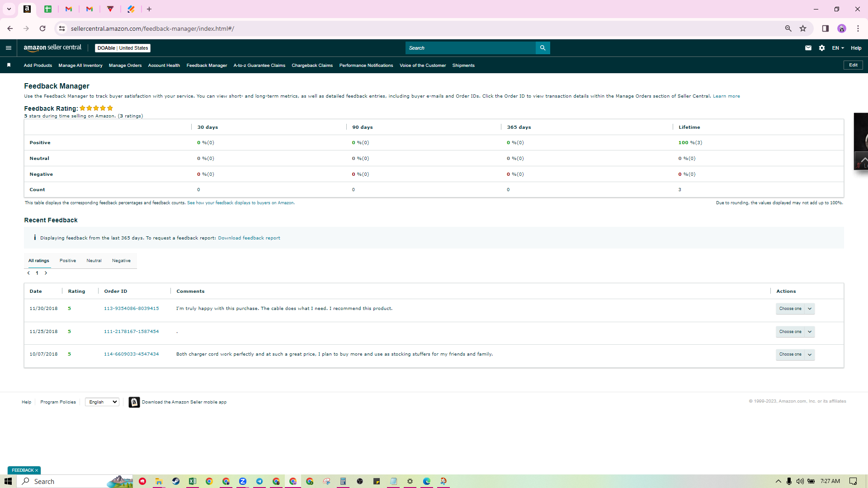Open Telegram from the taskbar
This screenshot has height=488, width=868.
point(259,481)
